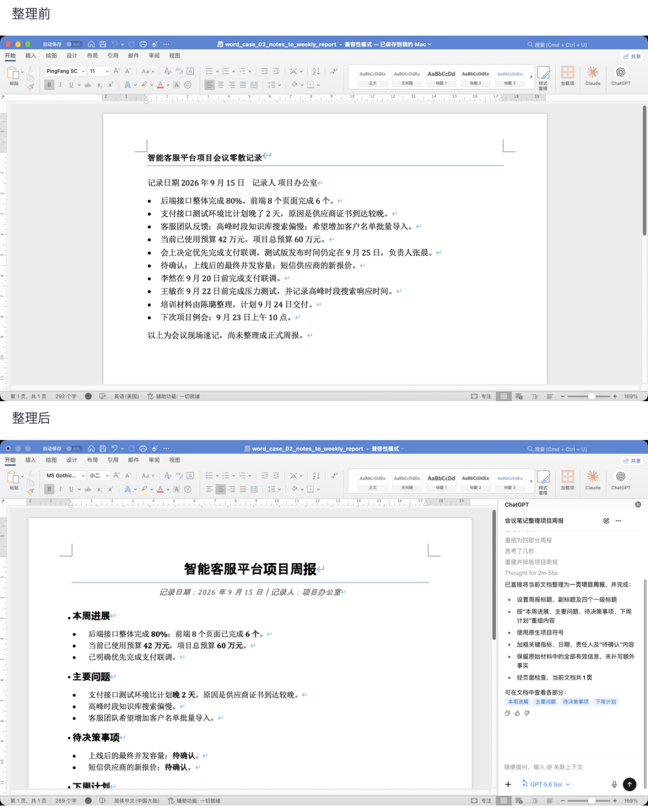The width and height of the screenshot is (648, 812).
Task: Click the new chat compose icon in the ChatGPT pane
Action: coord(606,521)
